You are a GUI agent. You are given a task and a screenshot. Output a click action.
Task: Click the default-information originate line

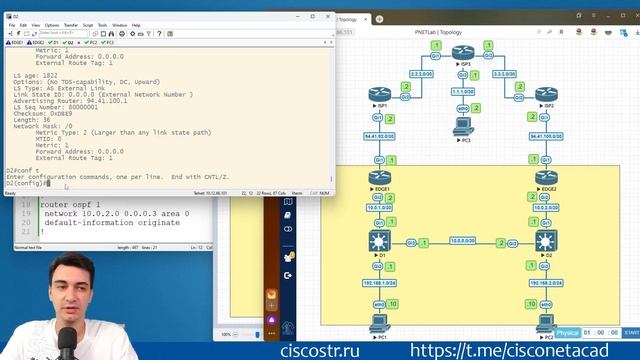tap(112, 222)
